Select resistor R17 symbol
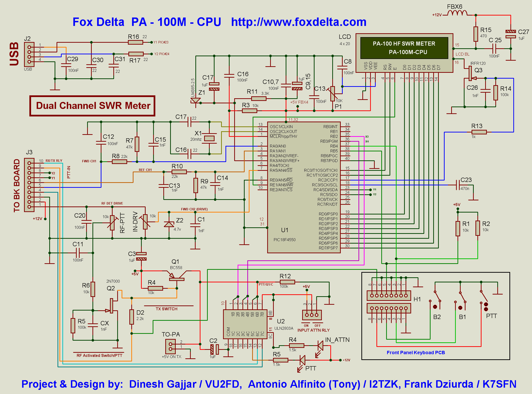 click(x=136, y=54)
